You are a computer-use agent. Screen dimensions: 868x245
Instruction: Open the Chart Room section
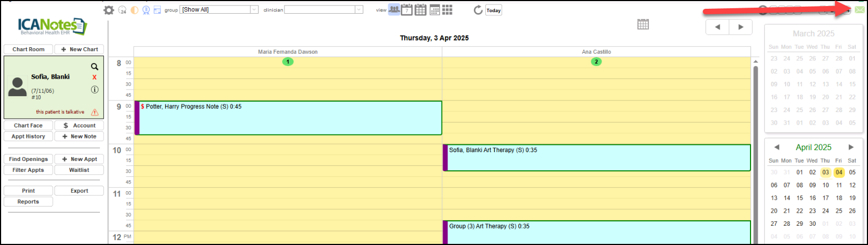29,49
